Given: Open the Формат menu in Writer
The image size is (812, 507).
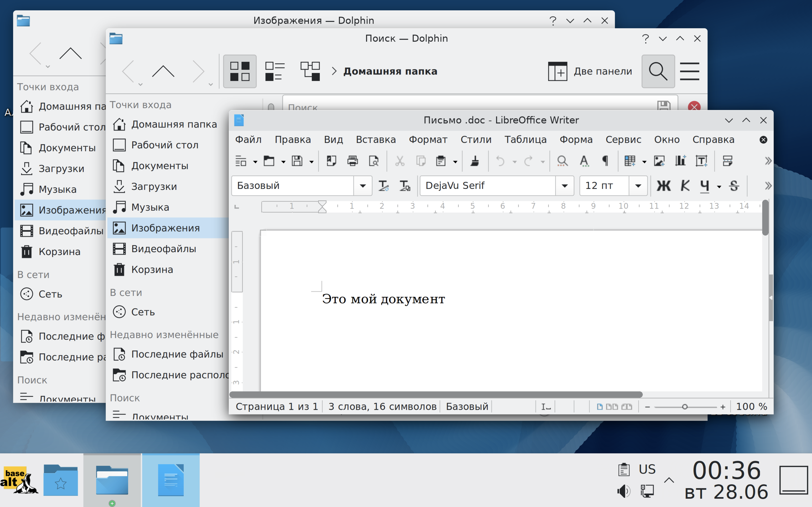Looking at the screenshot, I should [428, 140].
